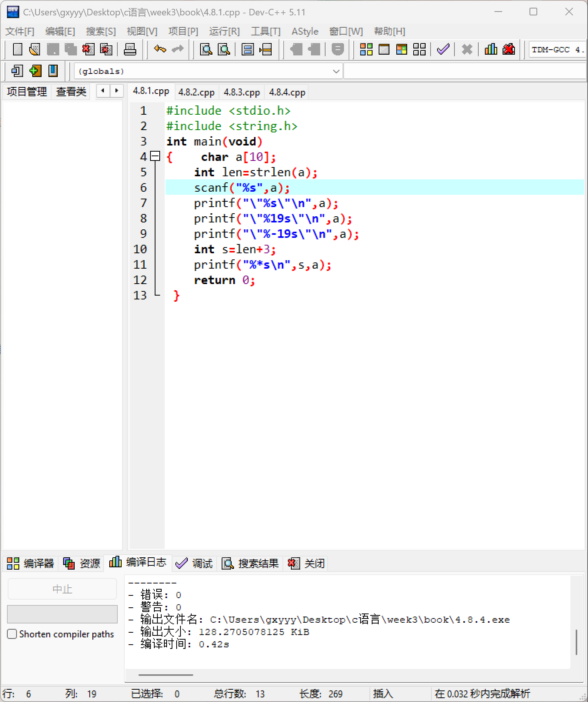Switch to the 资源 bottom tab

(82, 563)
